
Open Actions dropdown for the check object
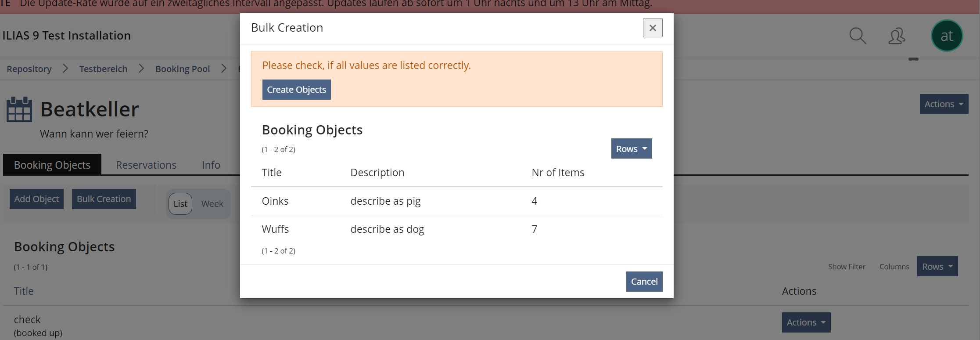806,322
